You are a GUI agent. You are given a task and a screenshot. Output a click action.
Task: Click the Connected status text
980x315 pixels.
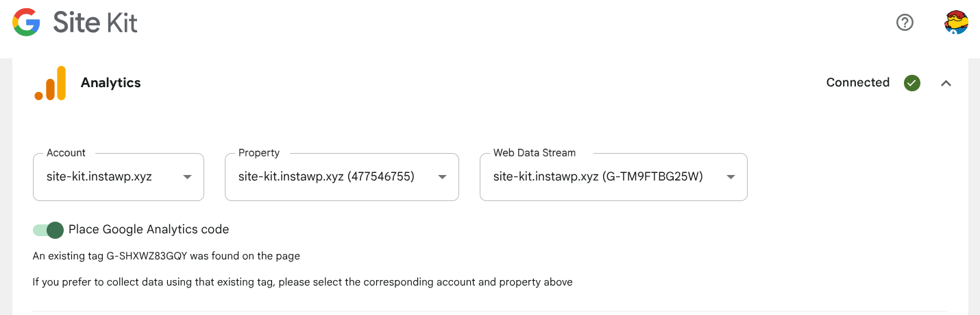(x=857, y=83)
